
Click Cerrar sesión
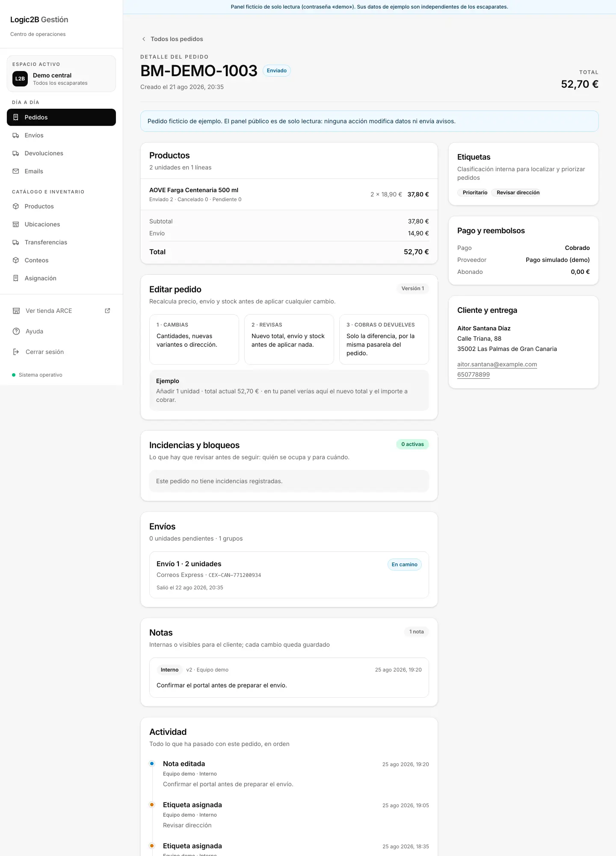coord(61,352)
